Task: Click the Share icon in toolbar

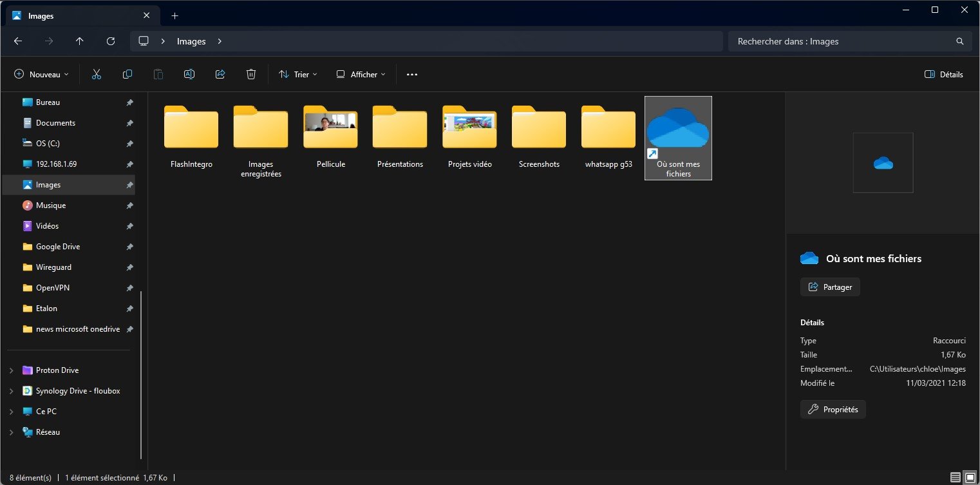Action: pyautogui.click(x=220, y=74)
